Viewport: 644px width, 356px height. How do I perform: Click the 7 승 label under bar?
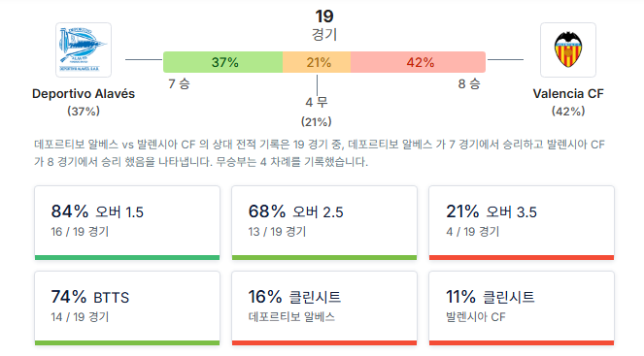179,83
